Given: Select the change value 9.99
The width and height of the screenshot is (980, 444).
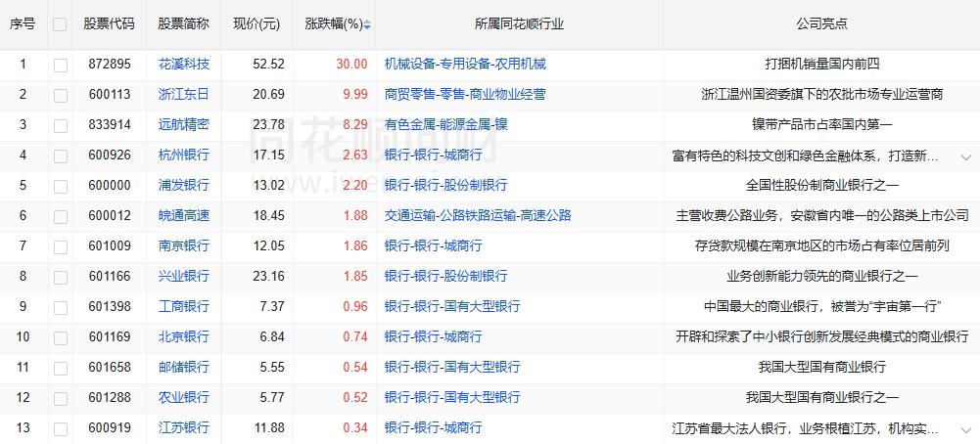Looking at the screenshot, I should [354, 94].
